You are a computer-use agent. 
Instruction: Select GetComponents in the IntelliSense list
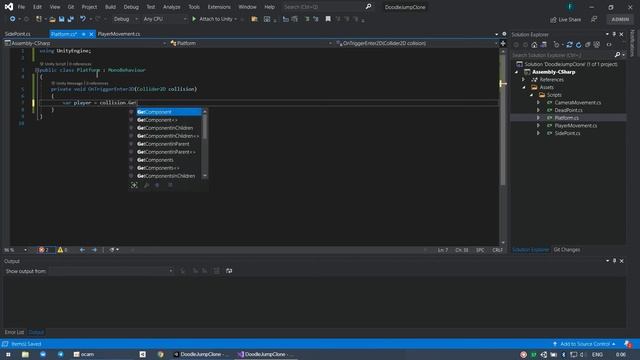click(155, 160)
